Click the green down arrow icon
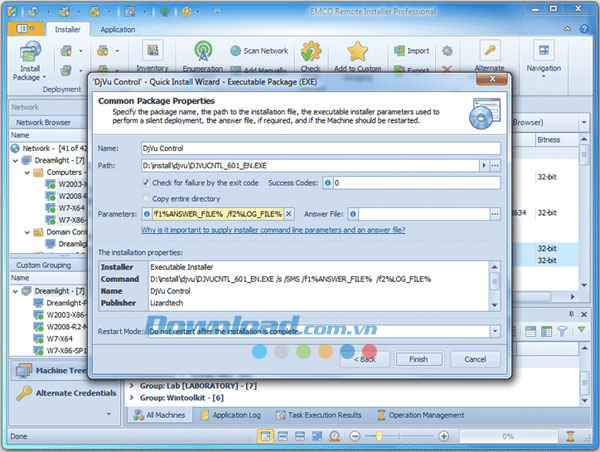The image size is (600, 452). pos(581,330)
